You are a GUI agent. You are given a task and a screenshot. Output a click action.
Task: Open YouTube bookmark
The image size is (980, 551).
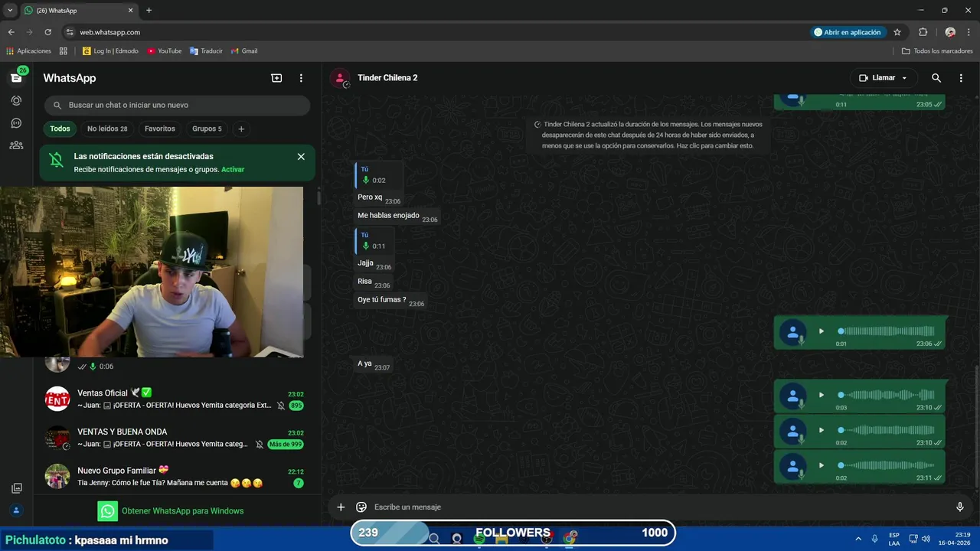coord(164,51)
